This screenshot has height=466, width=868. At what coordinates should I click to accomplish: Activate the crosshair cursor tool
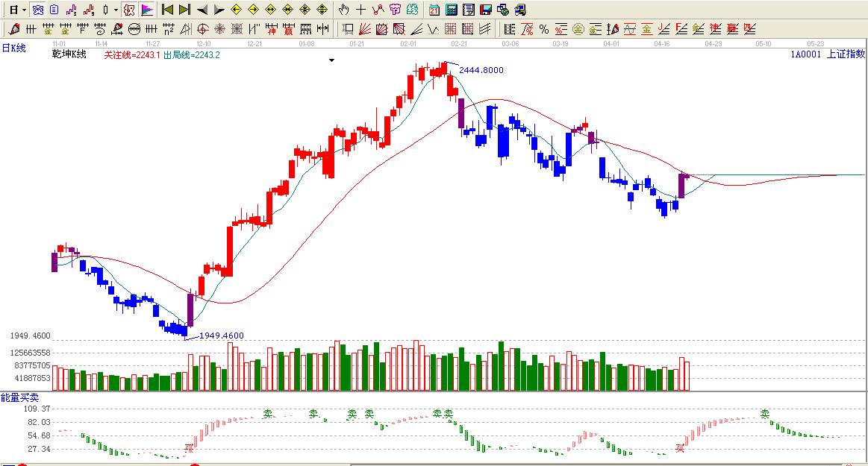[x=360, y=10]
